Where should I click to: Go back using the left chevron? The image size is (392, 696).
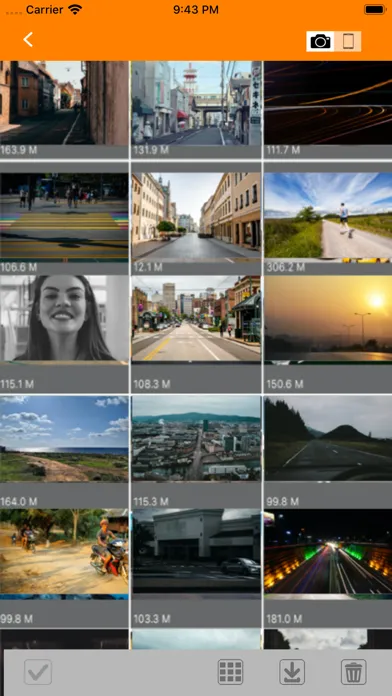28,40
